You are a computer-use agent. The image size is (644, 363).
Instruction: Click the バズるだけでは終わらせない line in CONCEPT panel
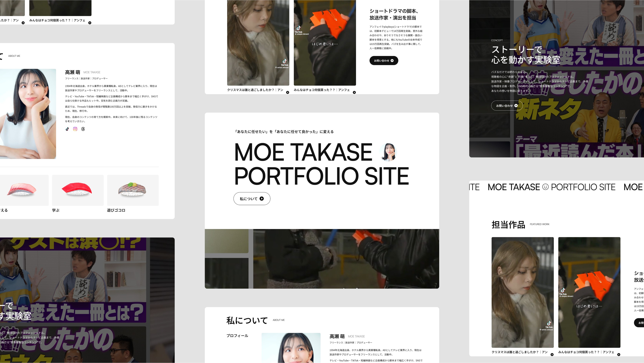click(510, 72)
